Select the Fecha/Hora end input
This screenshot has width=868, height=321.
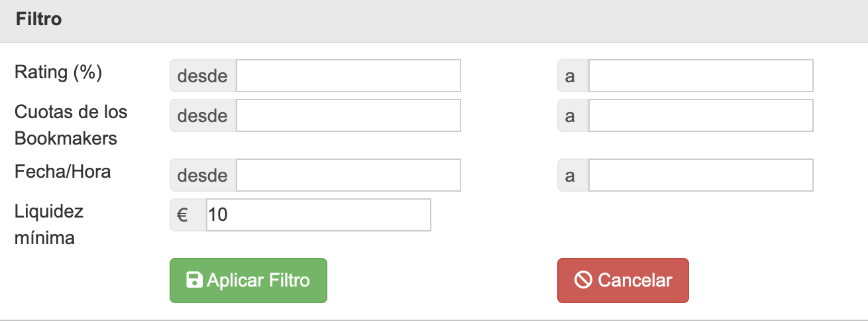(701, 175)
